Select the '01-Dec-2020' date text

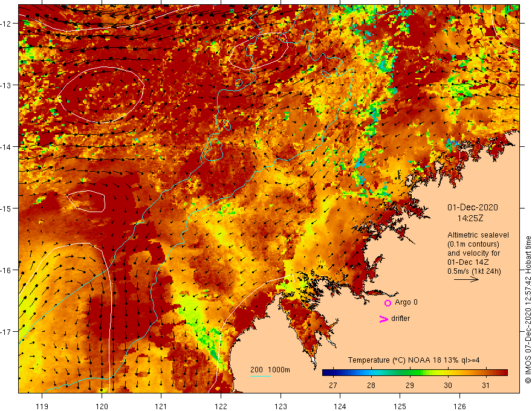point(473,207)
